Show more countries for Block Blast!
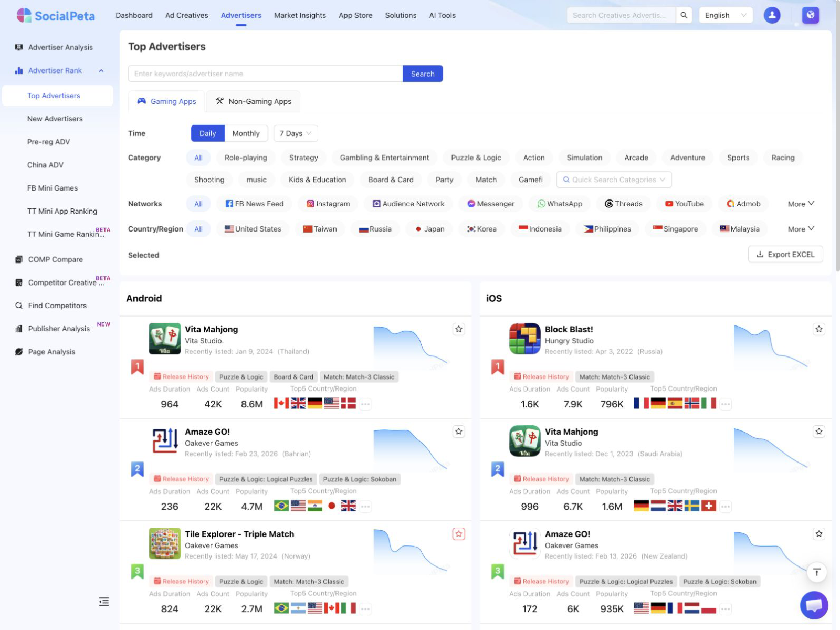 click(x=726, y=404)
